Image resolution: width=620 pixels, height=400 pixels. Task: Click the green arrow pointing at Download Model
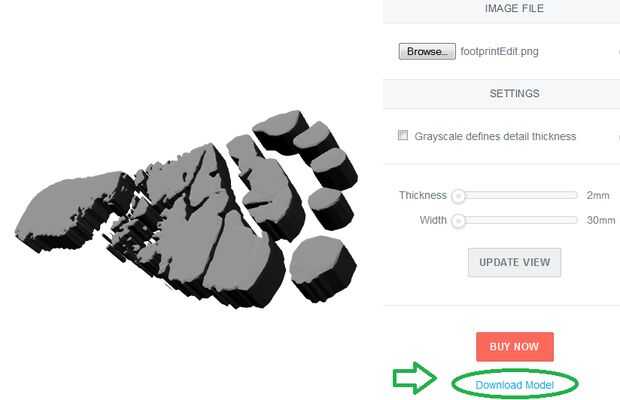click(414, 378)
